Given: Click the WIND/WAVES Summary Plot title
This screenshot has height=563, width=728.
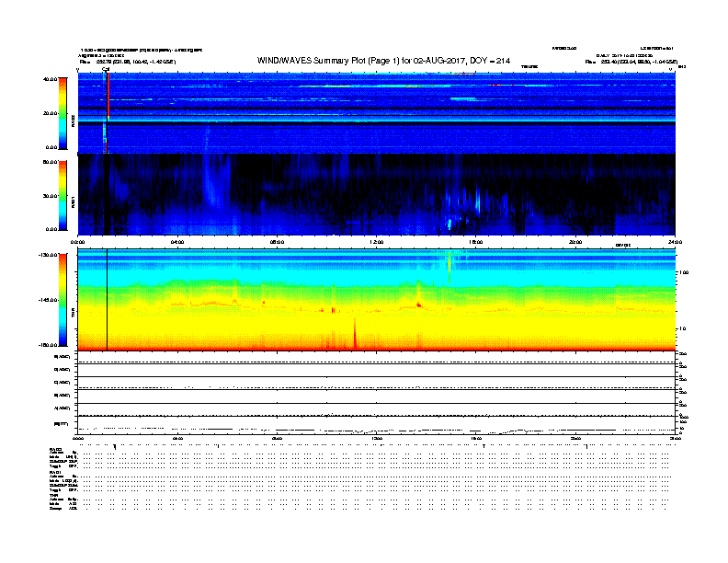Looking at the screenshot, I should tap(383, 61).
